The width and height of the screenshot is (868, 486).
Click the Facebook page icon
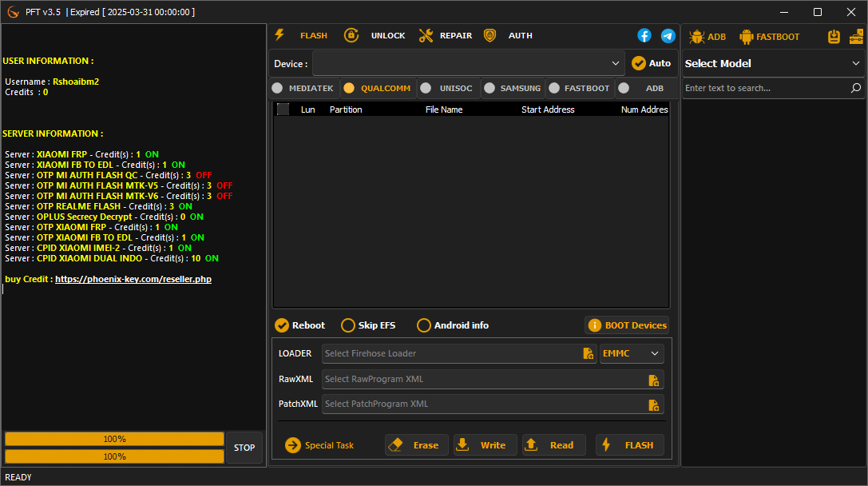click(644, 35)
